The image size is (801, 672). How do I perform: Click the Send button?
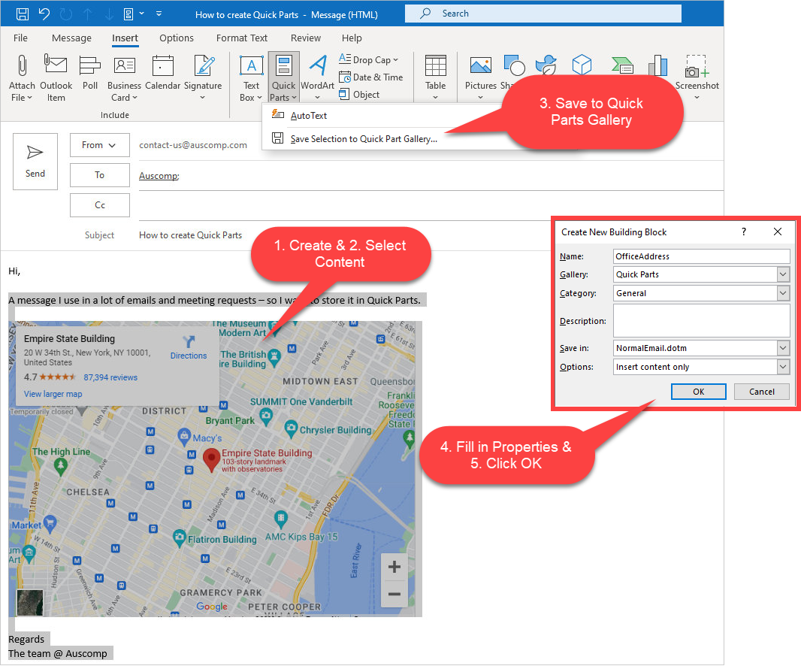[x=35, y=162]
